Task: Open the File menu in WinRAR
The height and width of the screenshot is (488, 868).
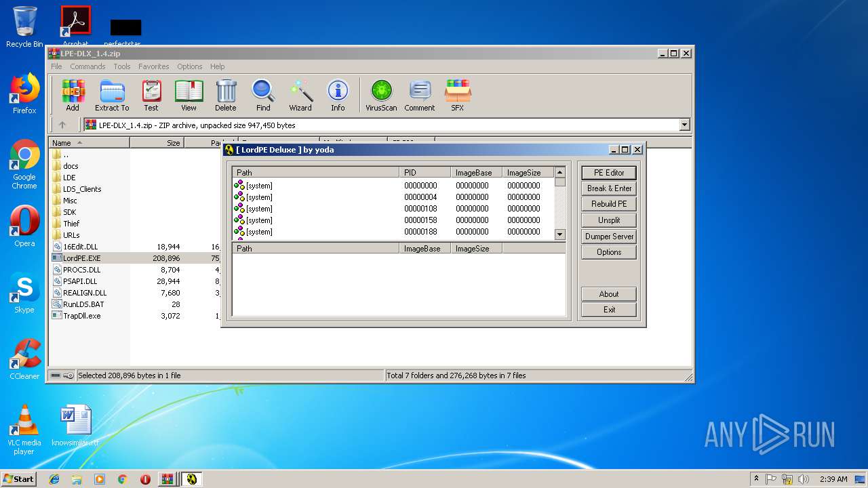Action: 56,66
